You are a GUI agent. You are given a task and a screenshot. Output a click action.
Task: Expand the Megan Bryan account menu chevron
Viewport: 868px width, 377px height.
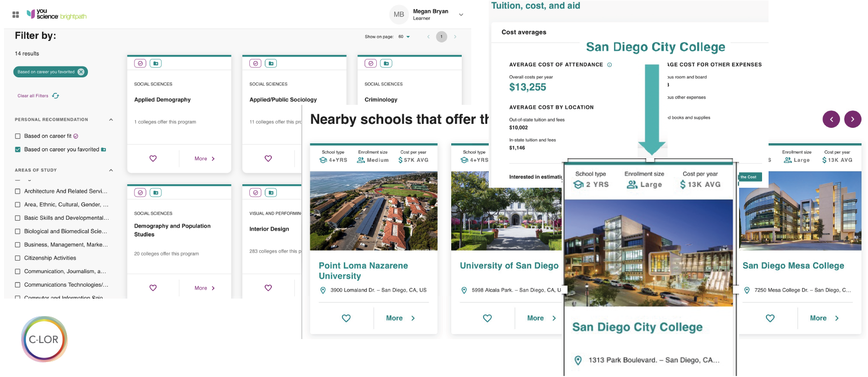(x=461, y=15)
